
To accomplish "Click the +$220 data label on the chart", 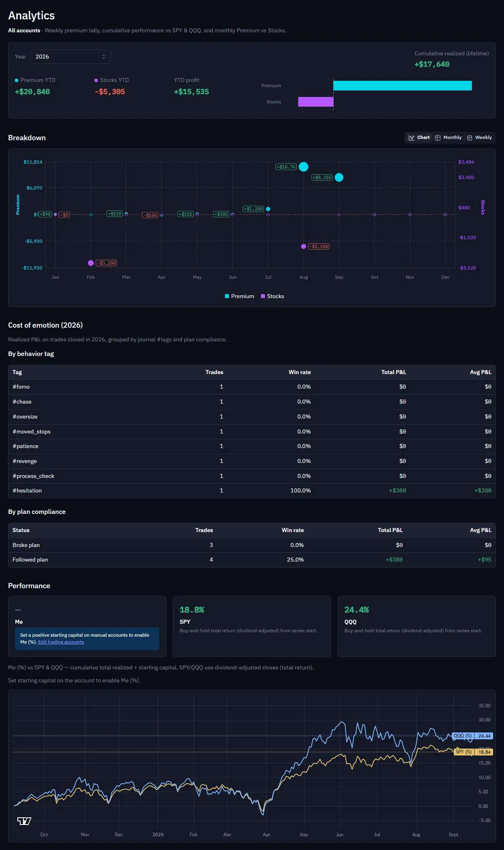I will point(115,214).
